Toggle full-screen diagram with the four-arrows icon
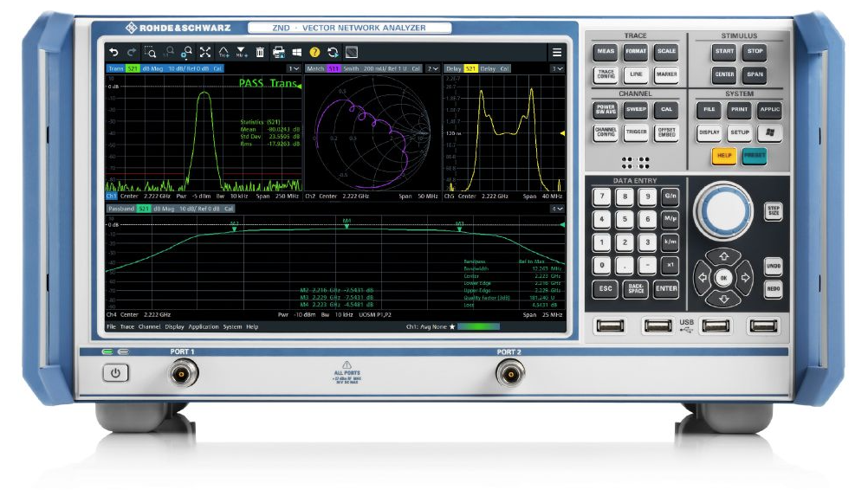Image resolution: width=868 pixels, height=490 pixels. coord(204,53)
